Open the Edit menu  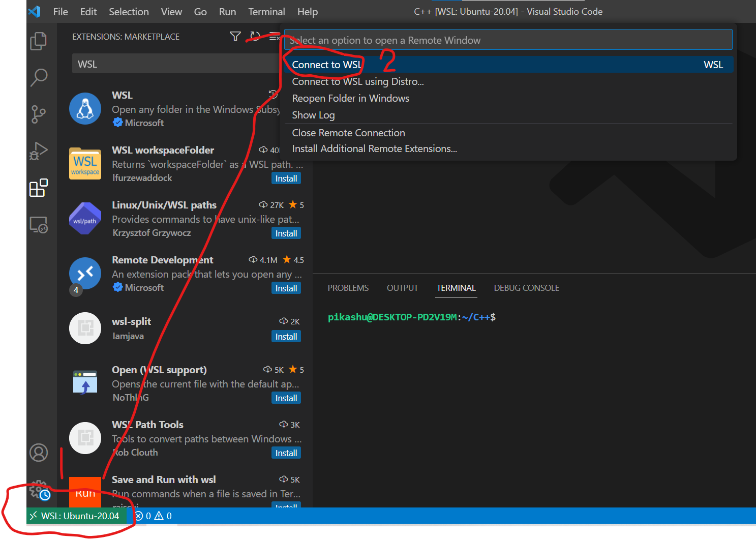click(88, 12)
